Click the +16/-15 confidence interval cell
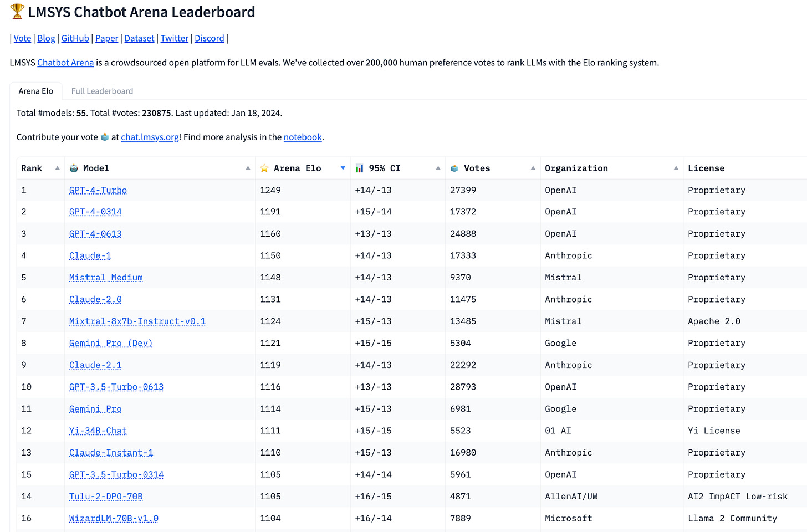 373,497
